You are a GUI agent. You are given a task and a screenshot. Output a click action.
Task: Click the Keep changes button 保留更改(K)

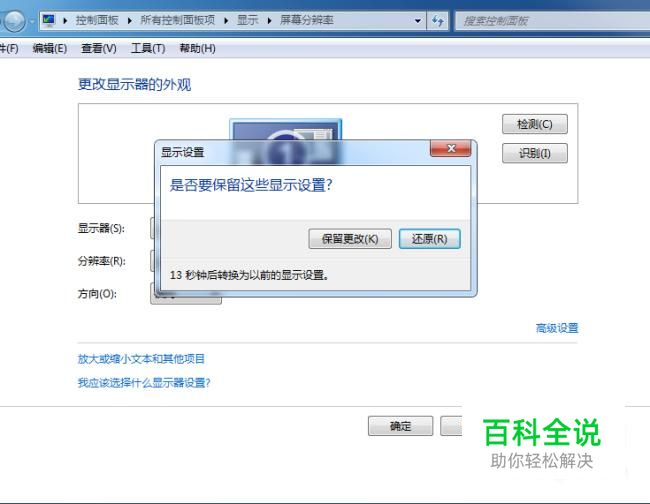point(350,239)
